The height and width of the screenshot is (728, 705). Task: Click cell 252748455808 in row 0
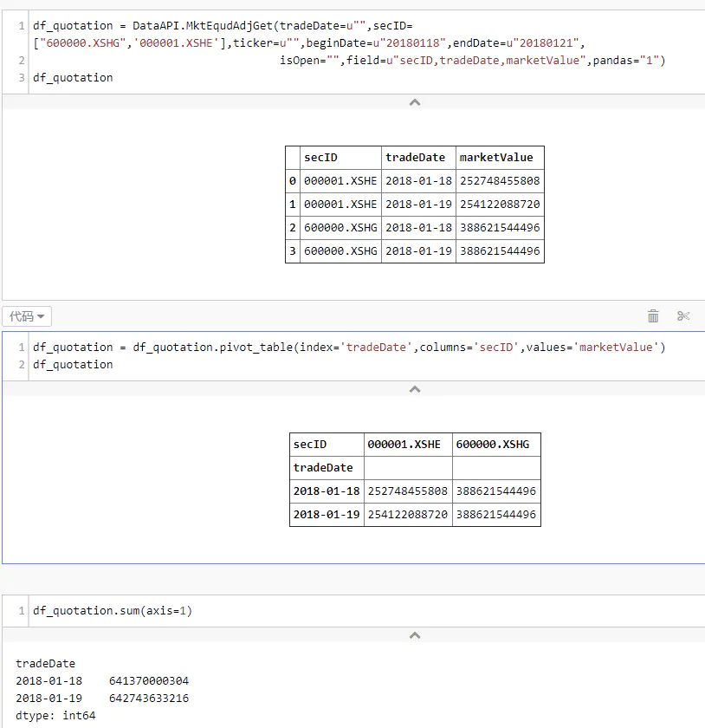click(x=500, y=180)
